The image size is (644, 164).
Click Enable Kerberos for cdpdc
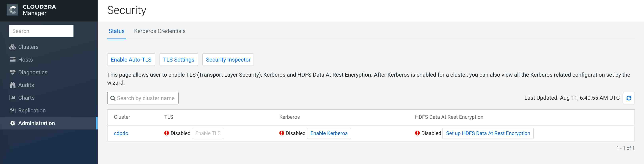[x=329, y=133]
